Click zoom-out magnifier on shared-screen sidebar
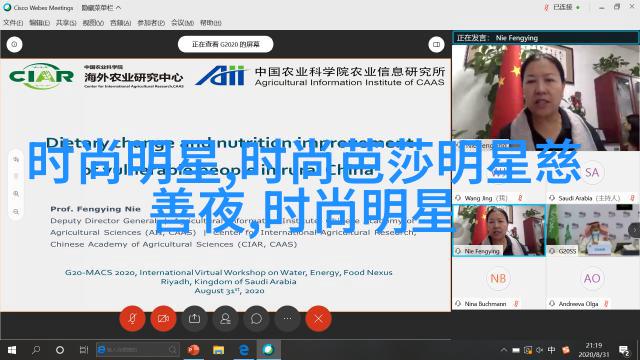 coord(16,211)
